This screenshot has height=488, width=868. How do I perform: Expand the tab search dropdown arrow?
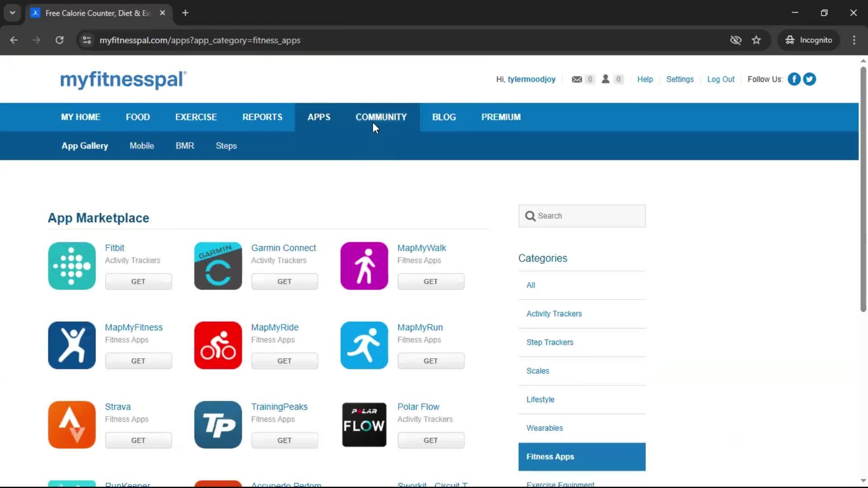click(13, 13)
